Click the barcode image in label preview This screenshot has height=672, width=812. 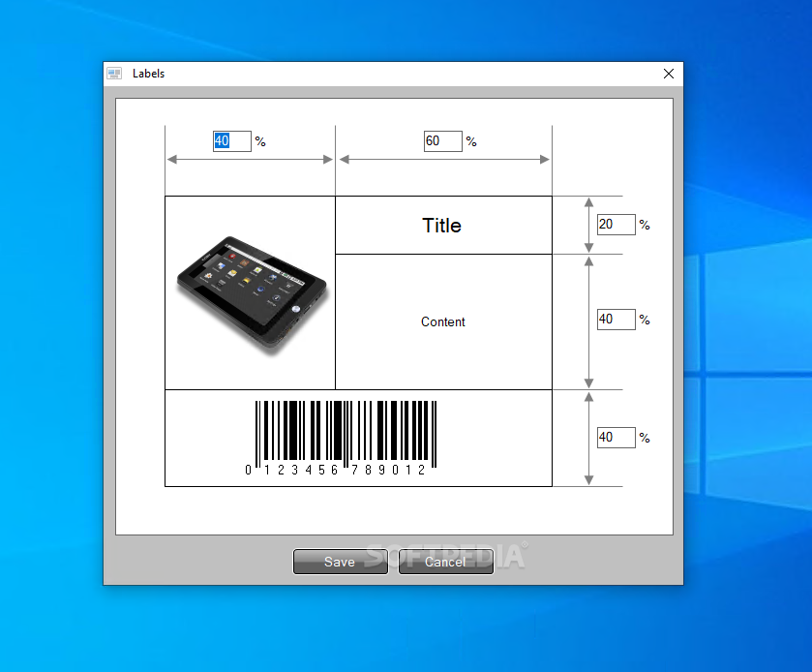click(343, 438)
